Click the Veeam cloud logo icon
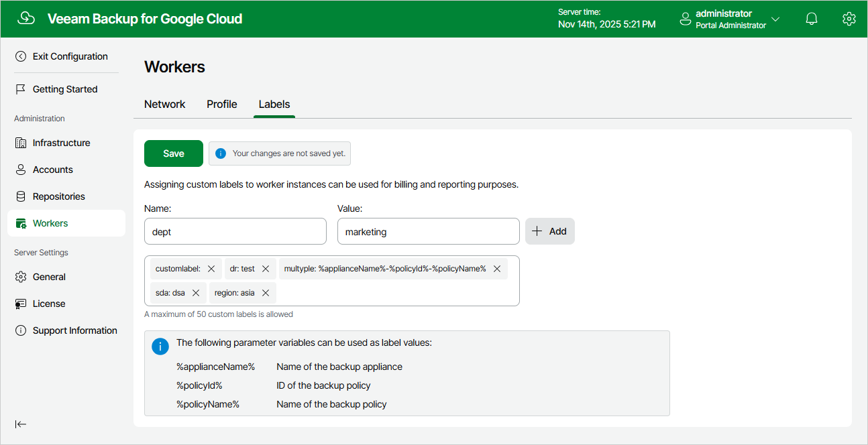 tap(26, 19)
